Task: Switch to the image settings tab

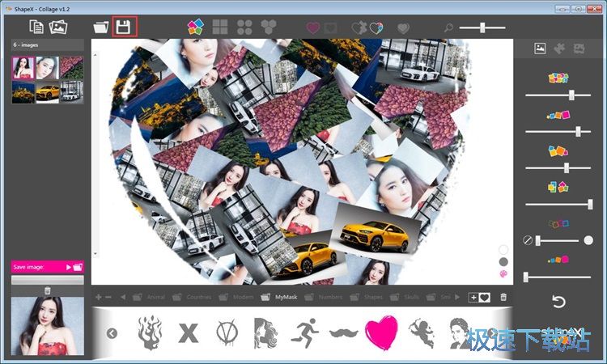Action: coord(540,49)
